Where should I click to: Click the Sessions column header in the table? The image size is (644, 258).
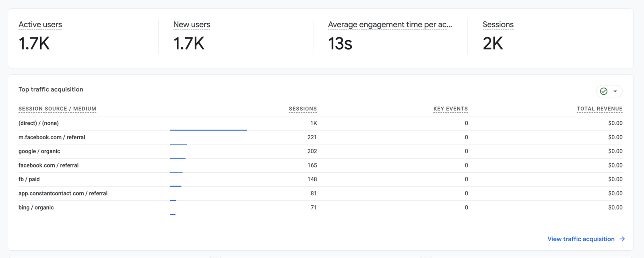[303, 109]
